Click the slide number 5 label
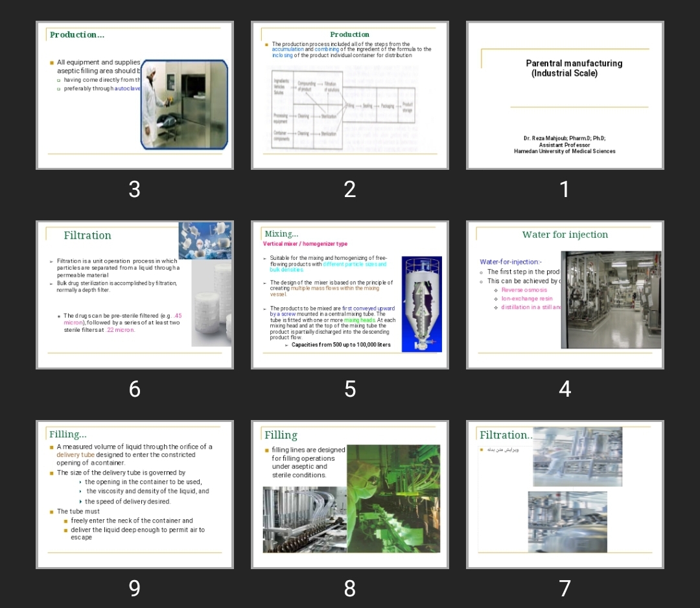 (349, 389)
